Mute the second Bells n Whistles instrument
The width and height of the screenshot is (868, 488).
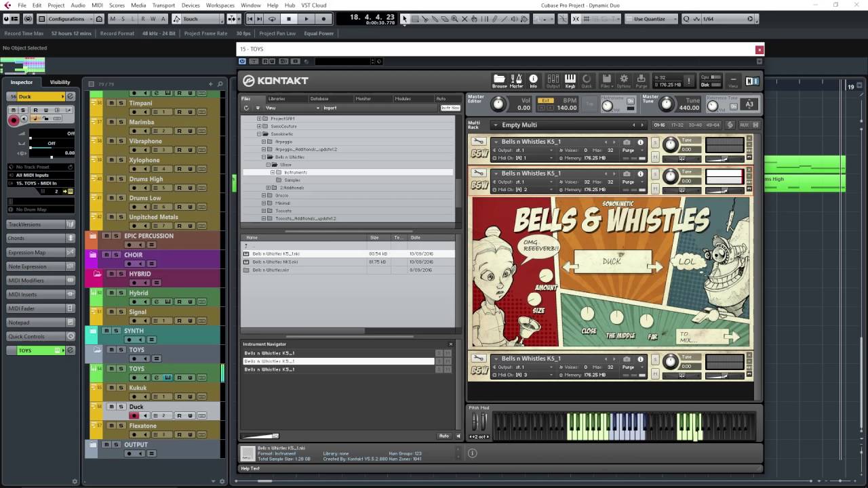(655, 188)
